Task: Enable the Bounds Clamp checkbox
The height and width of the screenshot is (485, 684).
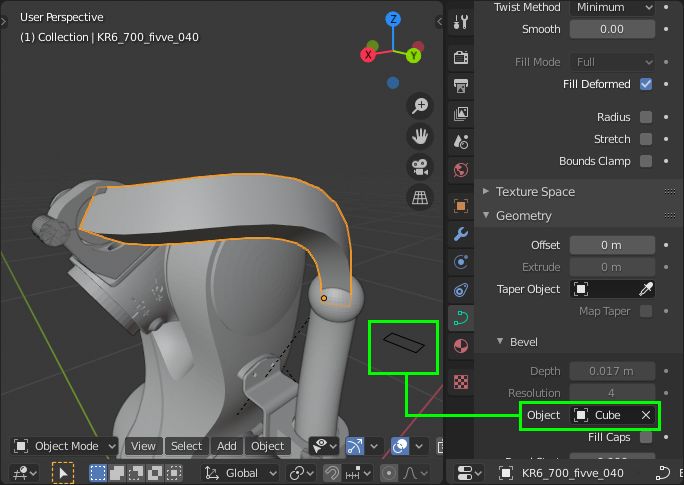Action: 646,161
